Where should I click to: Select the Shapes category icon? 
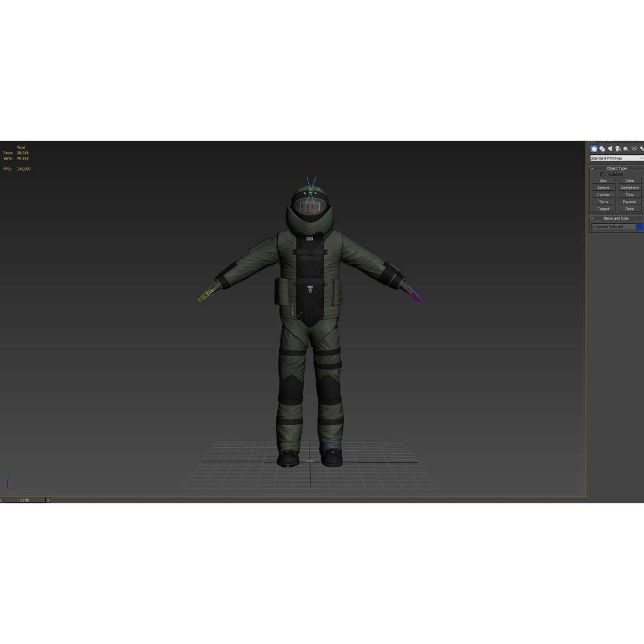[602, 148]
